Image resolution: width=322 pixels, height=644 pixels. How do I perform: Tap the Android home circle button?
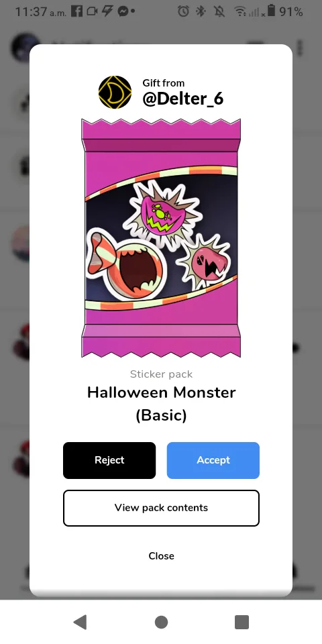point(161,623)
